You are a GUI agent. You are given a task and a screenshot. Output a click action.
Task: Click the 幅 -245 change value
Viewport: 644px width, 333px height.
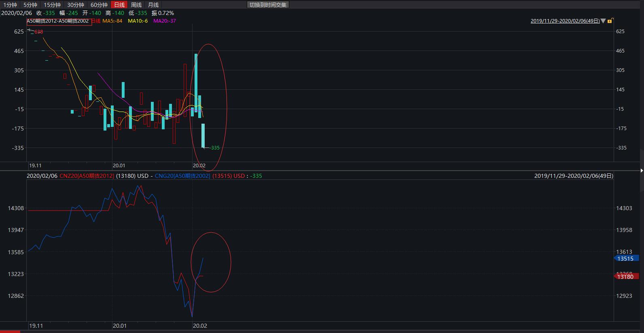pyautogui.click(x=68, y=13)
